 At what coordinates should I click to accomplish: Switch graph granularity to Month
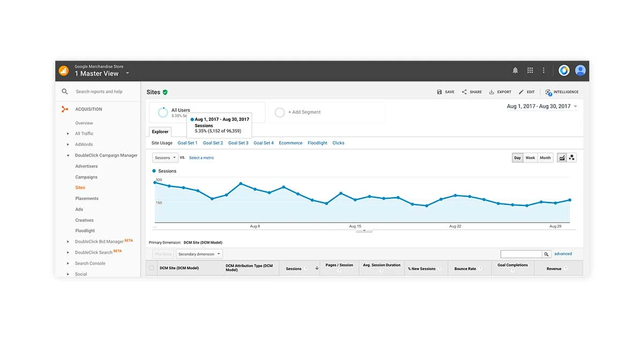pyautogui.click(x=545, y=158)
